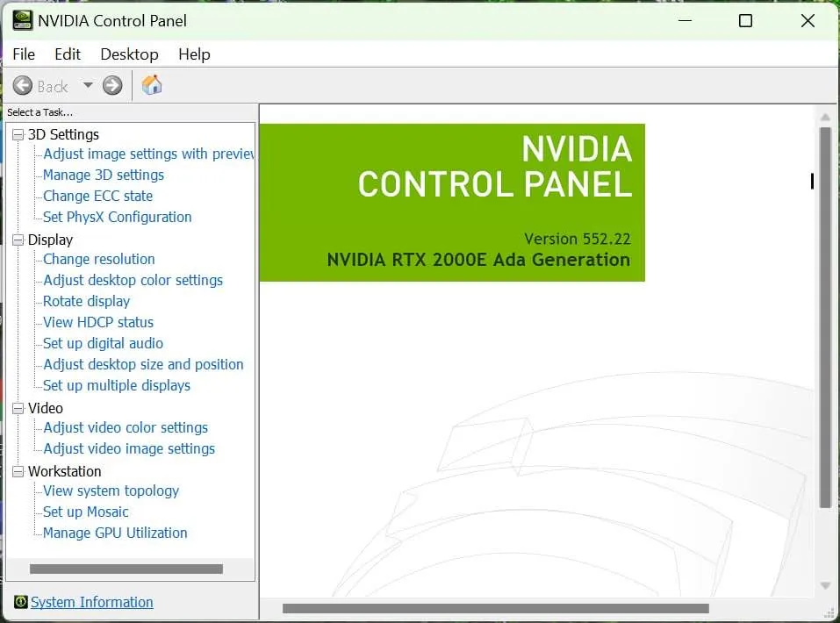Select Set up multiple displays
Screen dimensions: 840x623
(x=117, y=385)
